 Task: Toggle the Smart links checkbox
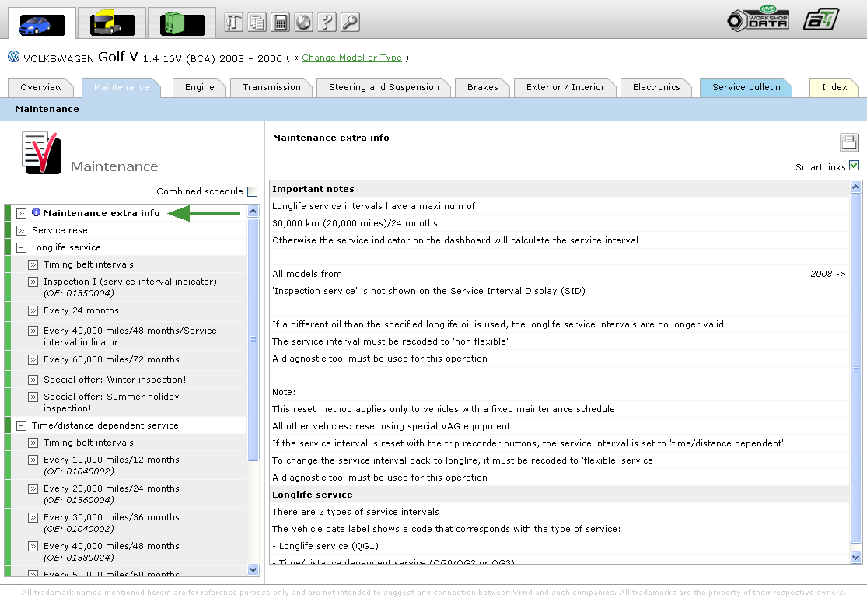pos(855,166)
